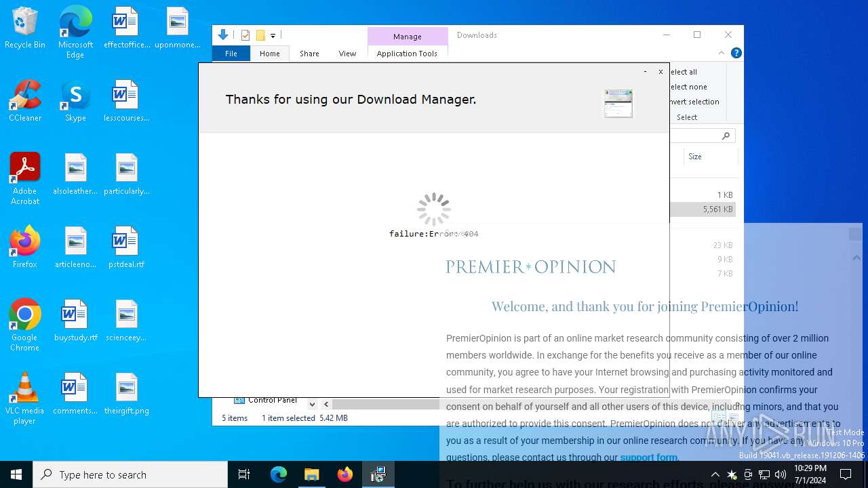This screenshot has height=488, width=868.
Task: Open CCleaner desktop shortcut
Action: coord(25,101)
